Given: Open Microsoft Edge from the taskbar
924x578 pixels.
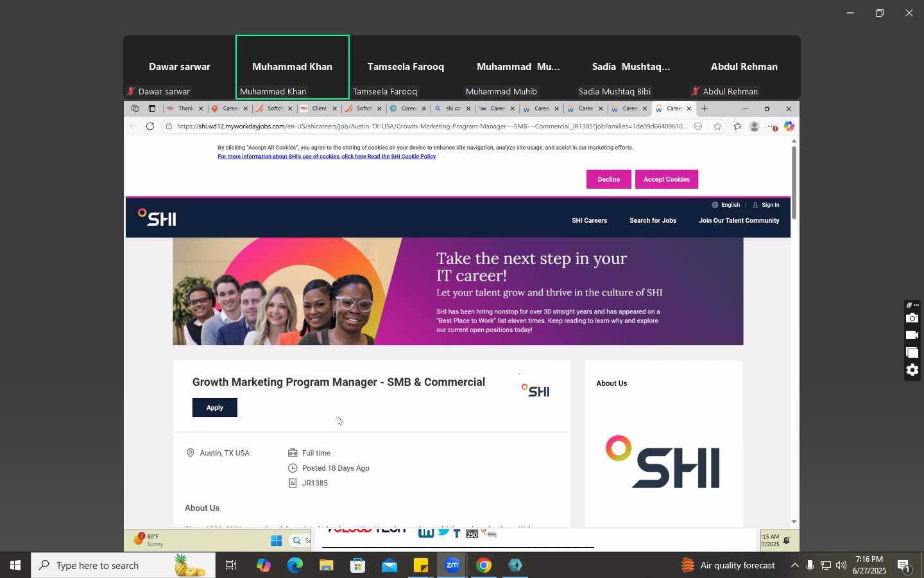Looking at the screenshot, I should 295,566.
